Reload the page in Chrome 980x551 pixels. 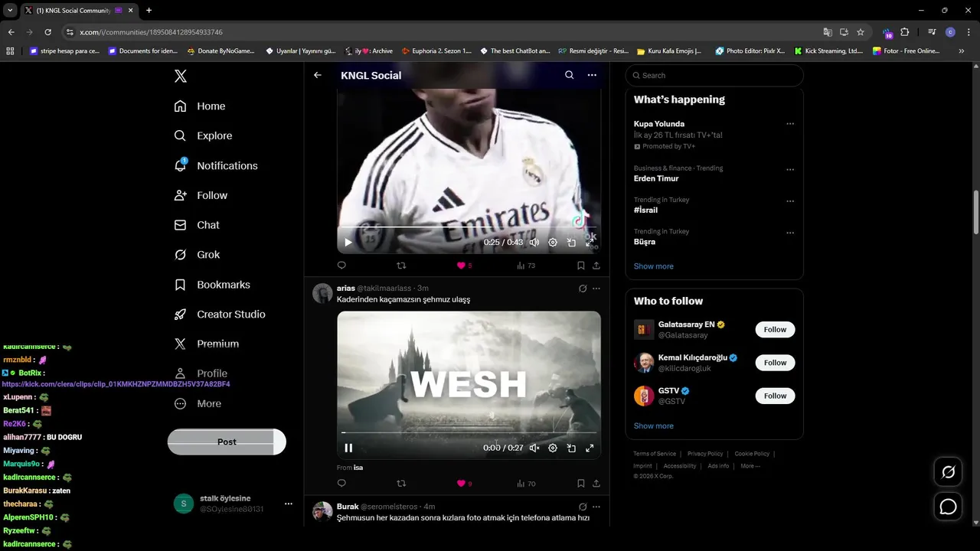(47, 32)
